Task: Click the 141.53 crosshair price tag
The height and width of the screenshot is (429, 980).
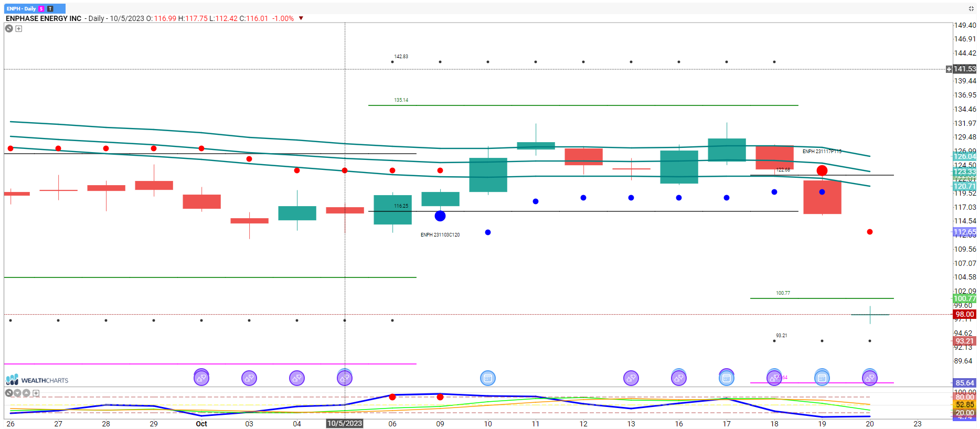Action: tap(965, 69)
